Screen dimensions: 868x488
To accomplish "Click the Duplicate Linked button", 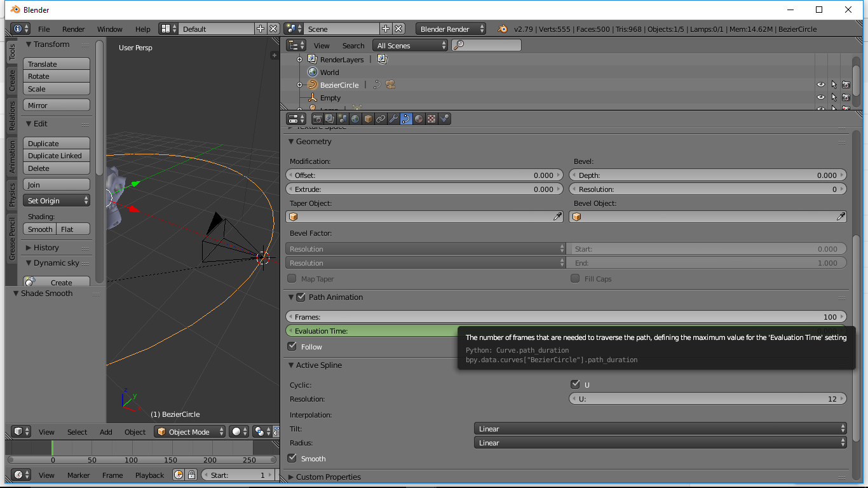I will click(56, 156).
